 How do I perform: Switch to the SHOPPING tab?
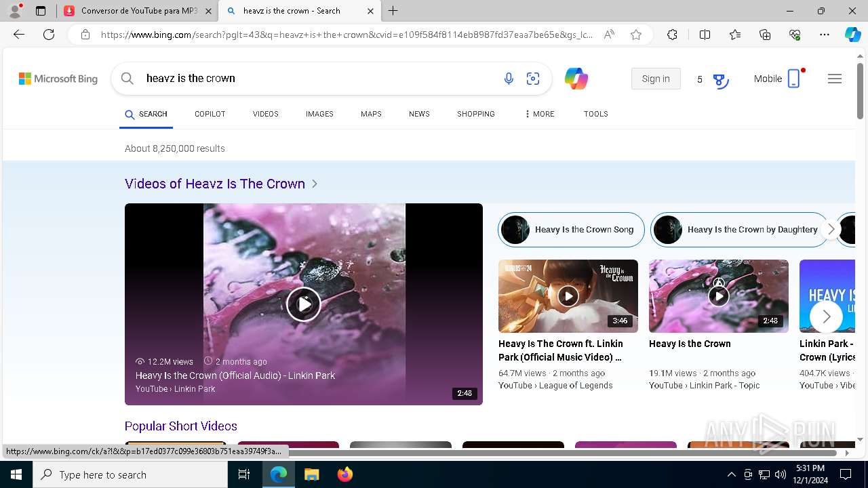coord(476,114)
